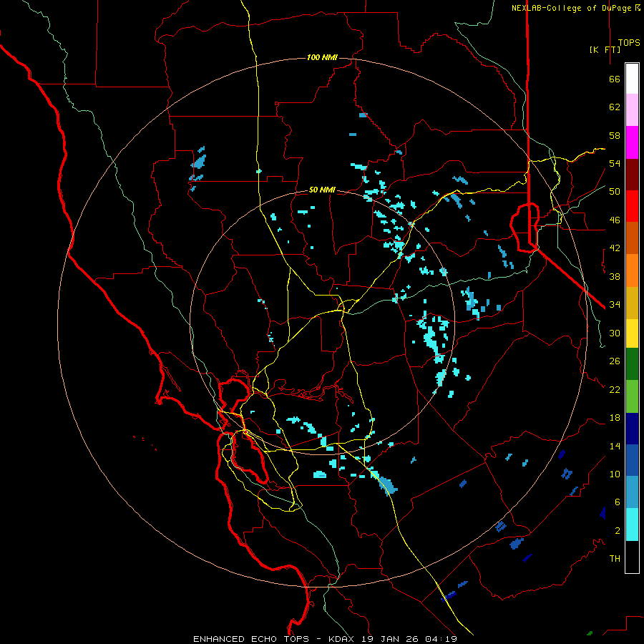
Task: Select the bright red legend color band
Action: point(632,207)
